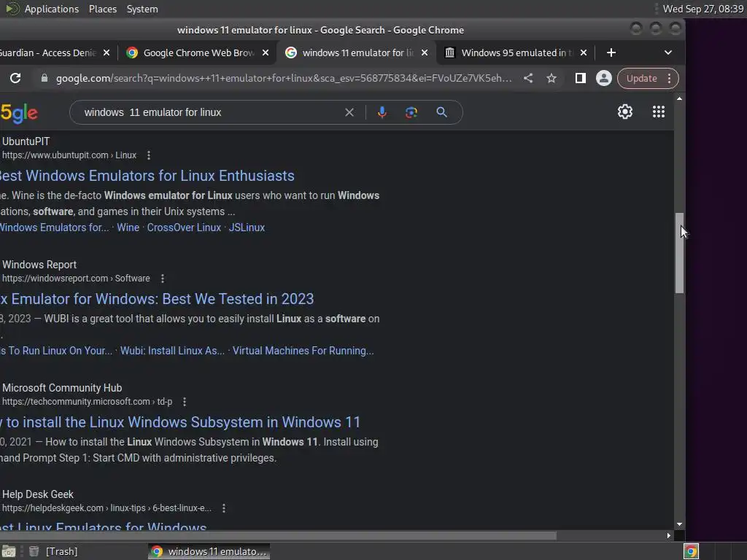Follow the Wine sitelink
The width and height of the screenshot is (747, 560).
(x=128, y=227)
